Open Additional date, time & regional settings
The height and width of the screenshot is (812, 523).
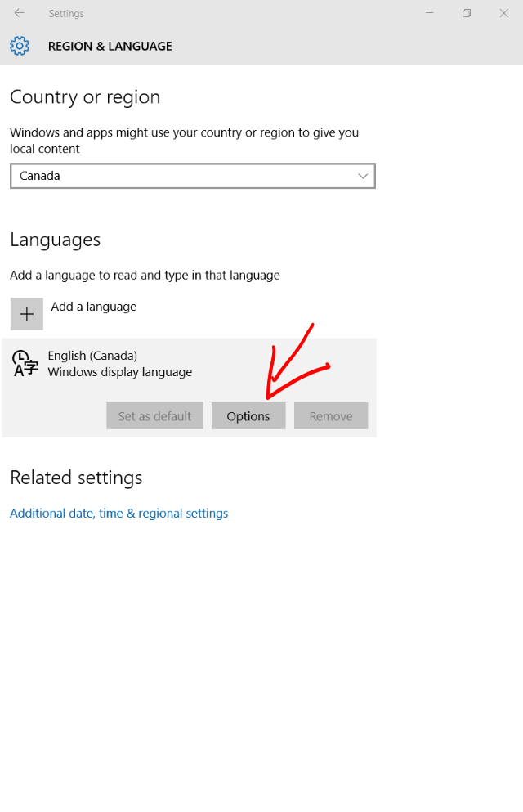click(x=119, y=514)
